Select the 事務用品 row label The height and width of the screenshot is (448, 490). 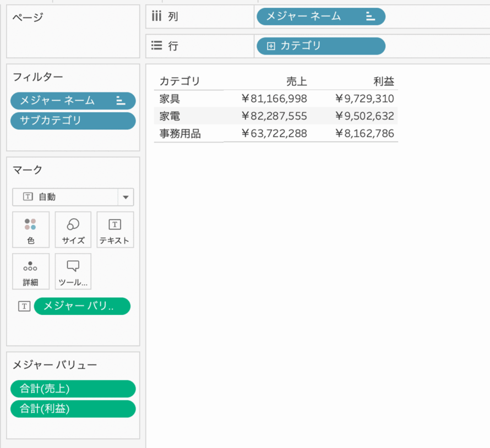(x=180, y=134)
